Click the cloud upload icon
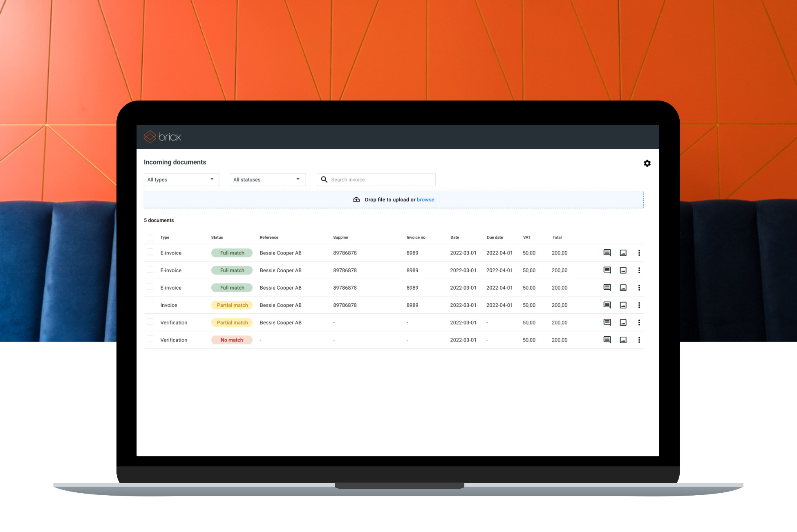 (356, 200)
